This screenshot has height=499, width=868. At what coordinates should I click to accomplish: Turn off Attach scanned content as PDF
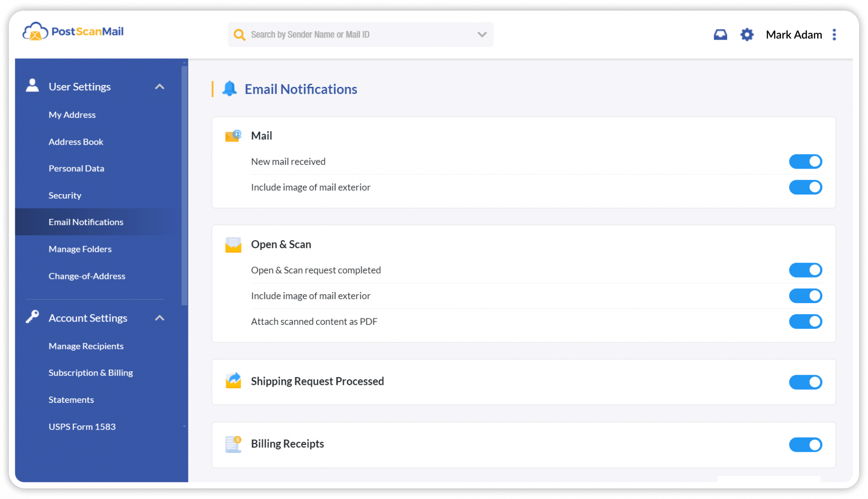tap(805, 322)
